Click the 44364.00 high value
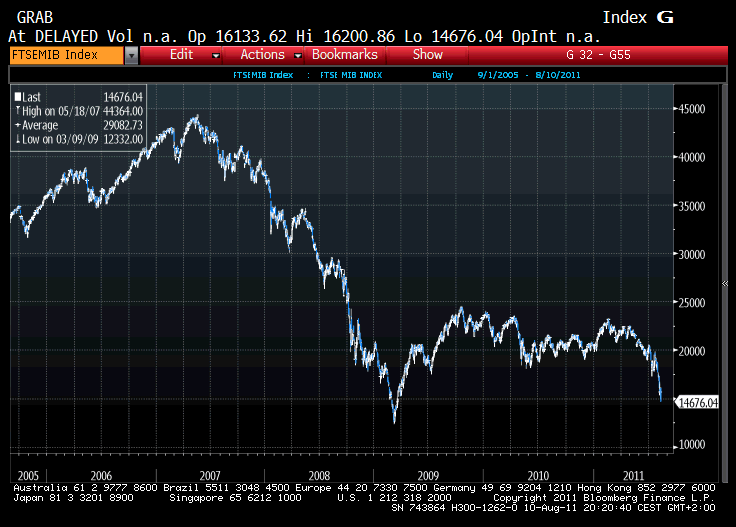 [x=123, y=111]
